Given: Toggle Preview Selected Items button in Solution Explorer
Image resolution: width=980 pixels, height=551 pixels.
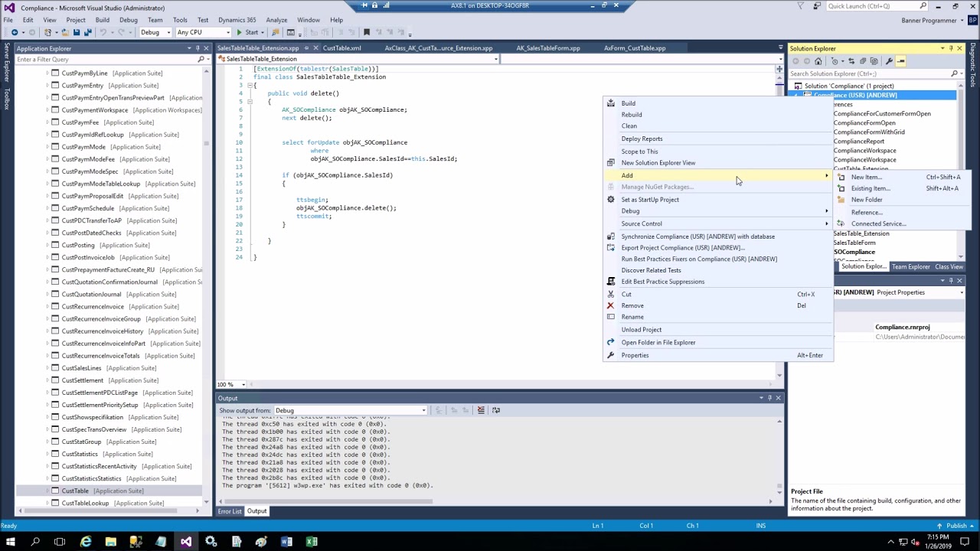Looking at the screenshot, I should (x=901, y=61).
